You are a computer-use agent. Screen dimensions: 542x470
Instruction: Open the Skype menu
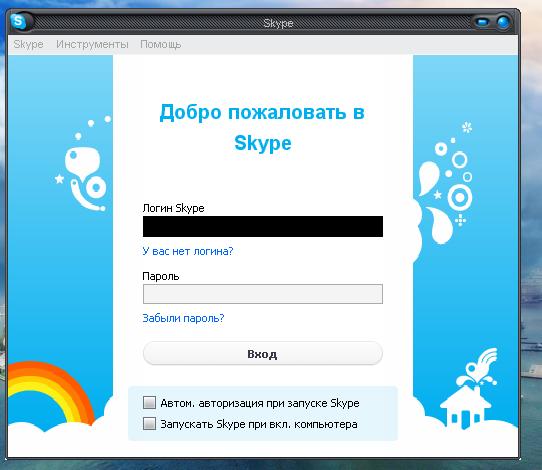click(28, 44)
